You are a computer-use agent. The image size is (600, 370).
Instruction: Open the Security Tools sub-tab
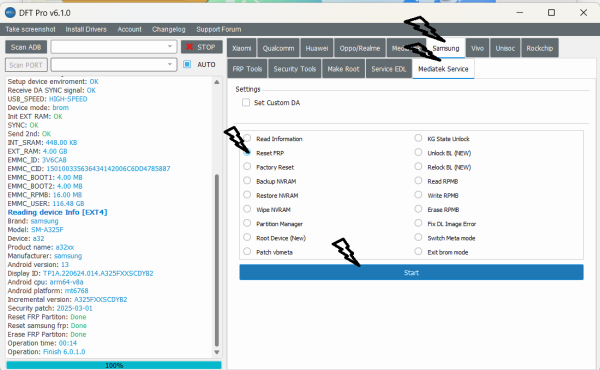click(295, 69)
